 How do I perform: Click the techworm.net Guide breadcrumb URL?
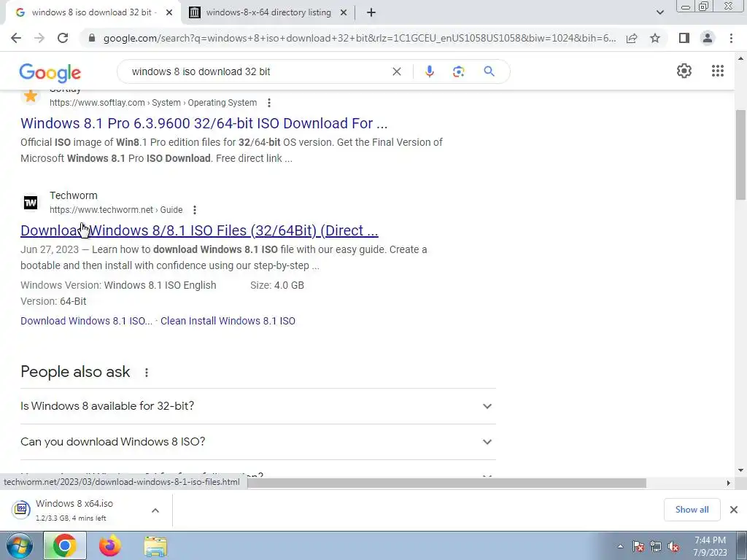pyautogui.click(x=116, y=209)
